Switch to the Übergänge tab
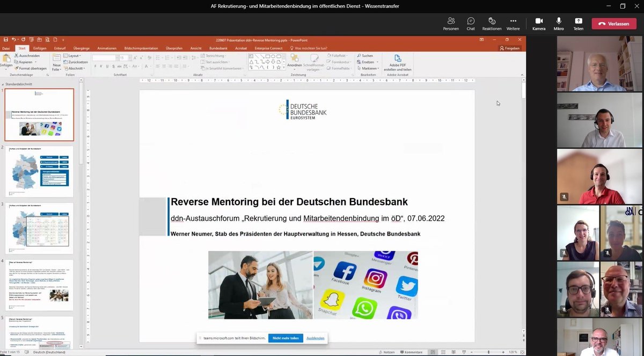This screenshot has height=356, width=644. 82,48
